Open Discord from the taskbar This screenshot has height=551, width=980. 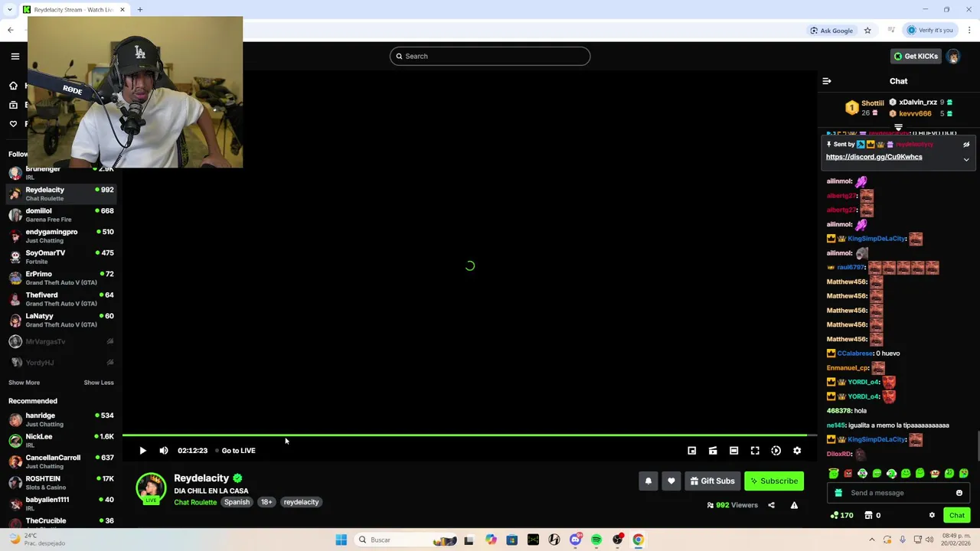[575, 540]
